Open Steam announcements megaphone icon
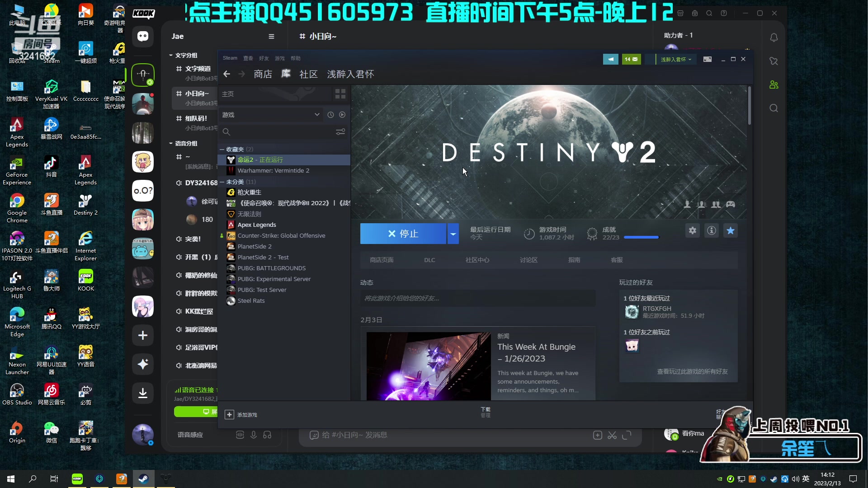Image resolution: width=868 pixels, height=488 pixels. click(610, 59)
